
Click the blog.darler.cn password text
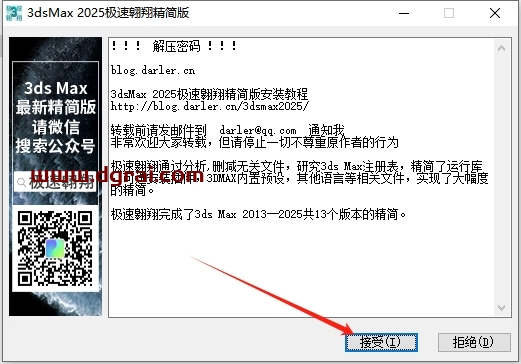153,71
